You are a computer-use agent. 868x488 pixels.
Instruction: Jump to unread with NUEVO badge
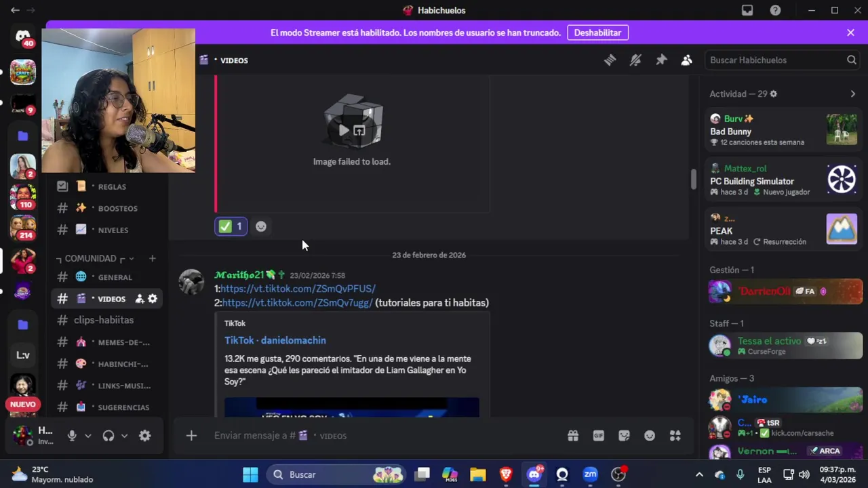pos(23,404)
